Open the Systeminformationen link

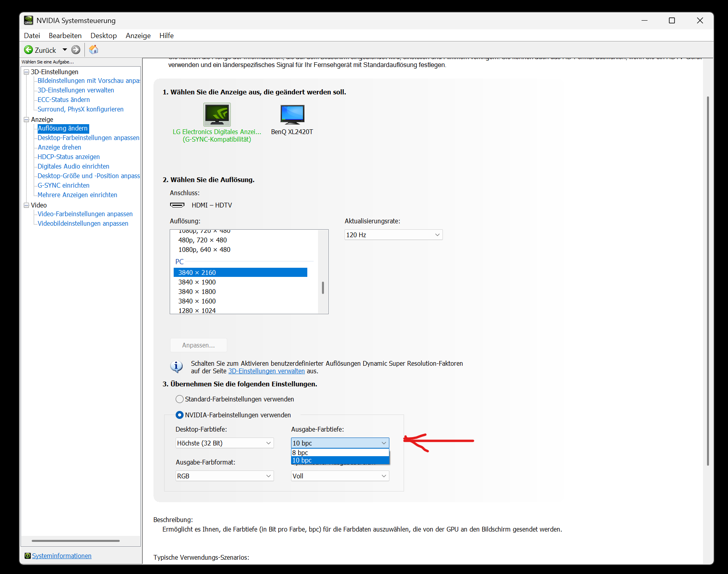coord(62,556)
